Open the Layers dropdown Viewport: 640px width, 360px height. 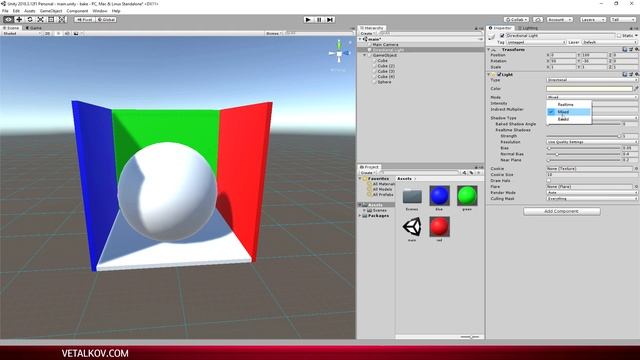pos(592,20)
